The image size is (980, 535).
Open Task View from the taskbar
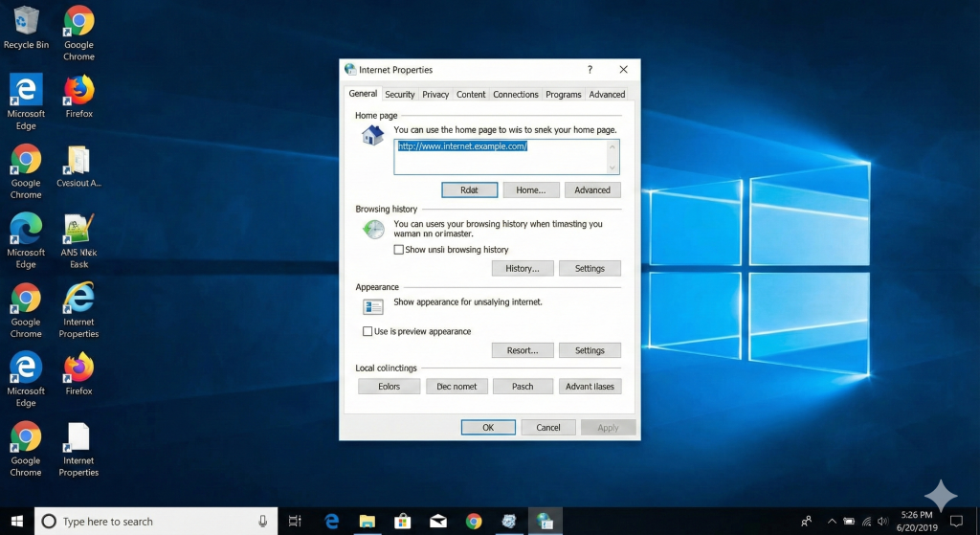tap(295, 521)
